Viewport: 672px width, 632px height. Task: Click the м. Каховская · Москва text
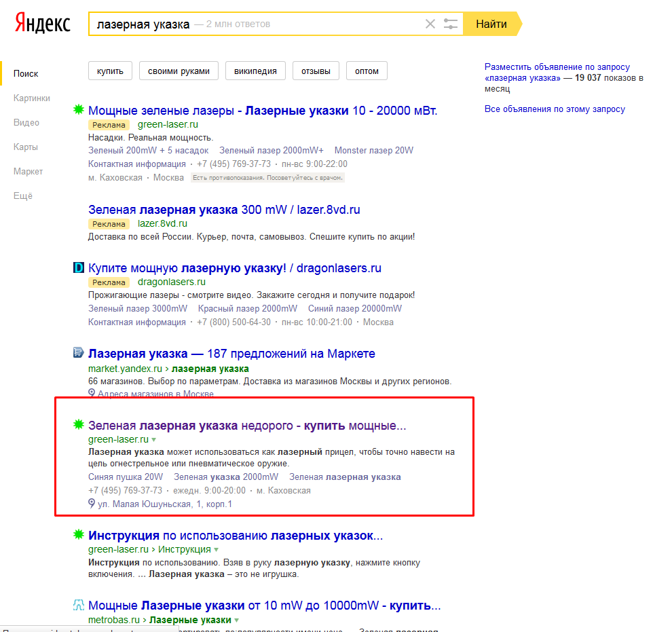pyautogui.click(x=136, y=178)
